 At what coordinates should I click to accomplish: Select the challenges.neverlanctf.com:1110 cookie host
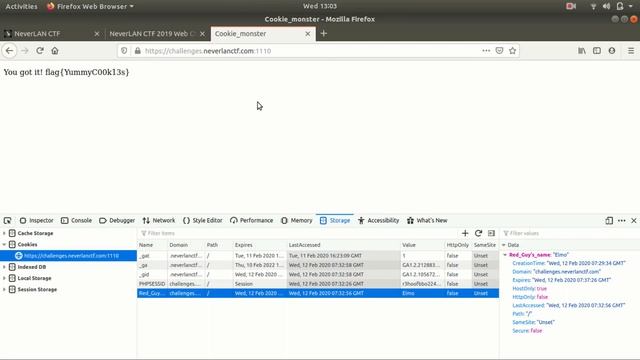(68, 256)
